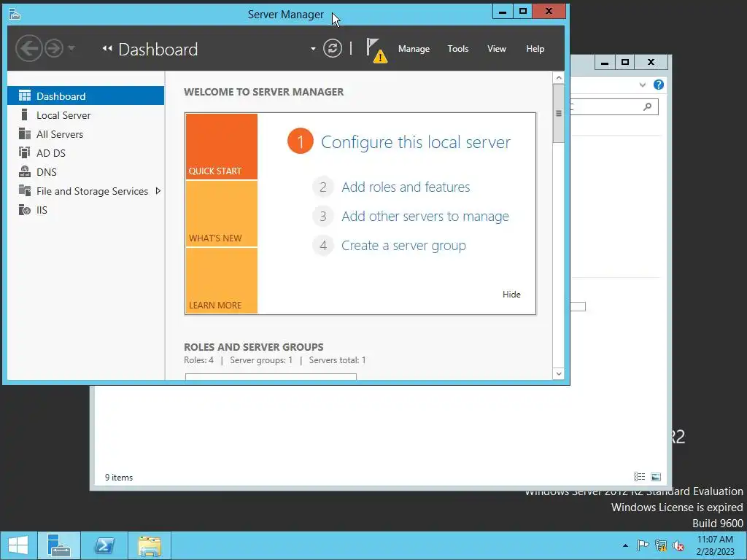Refresh the Server Manager dashboard
747x560 pixels.
click(x=333, y=49)
